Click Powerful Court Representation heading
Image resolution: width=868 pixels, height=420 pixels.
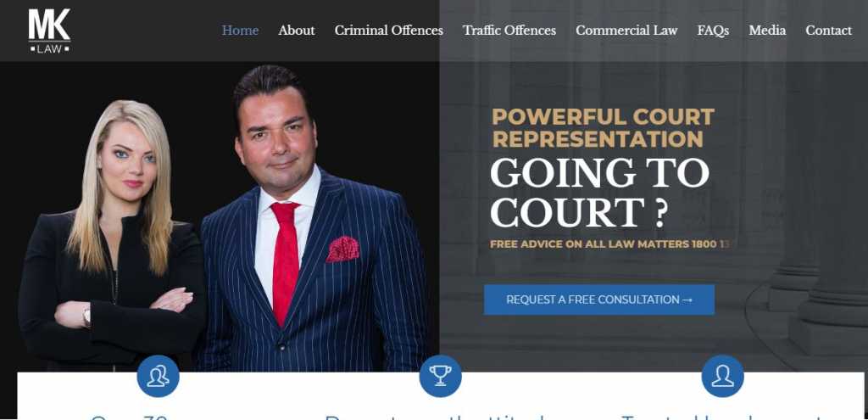[603, 128]
